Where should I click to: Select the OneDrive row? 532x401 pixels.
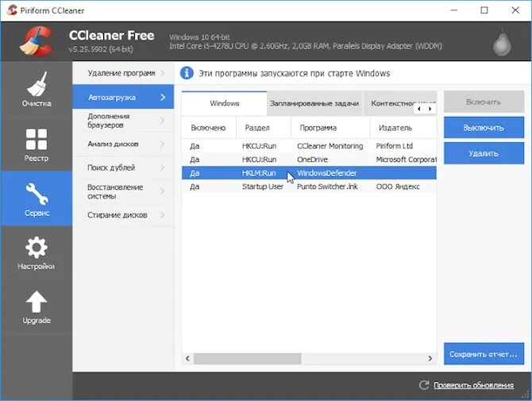point(309,160)
